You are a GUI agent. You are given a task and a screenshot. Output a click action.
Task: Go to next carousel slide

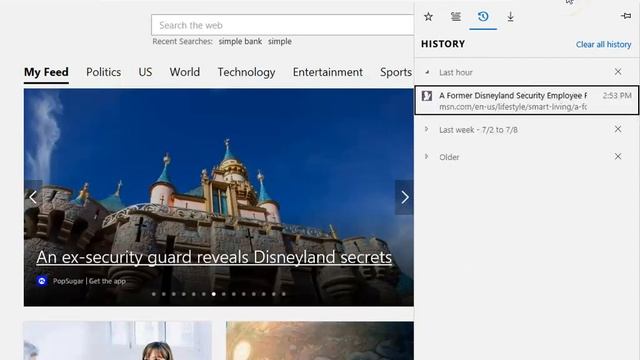click(x=404, y=197)
